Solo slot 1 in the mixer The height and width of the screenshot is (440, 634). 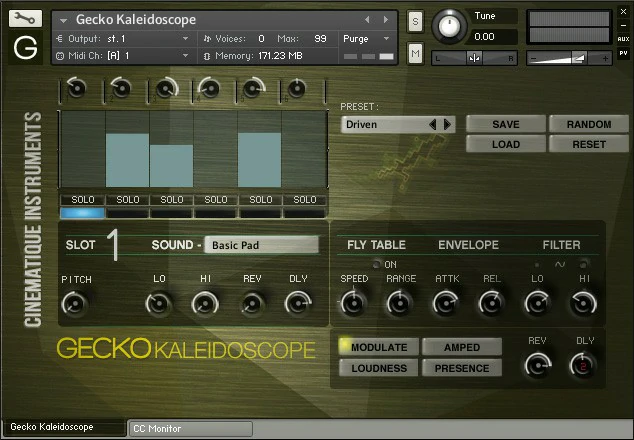83,200
